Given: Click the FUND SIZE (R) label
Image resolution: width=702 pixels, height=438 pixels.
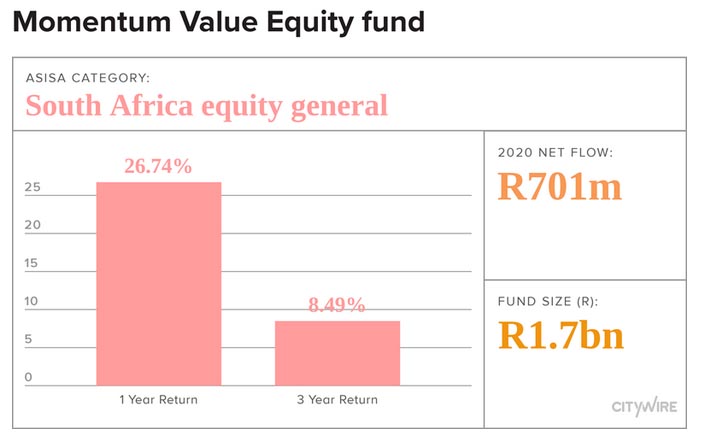Looking at the screenshot, I should pyautogui.click(x=555, y=300).
